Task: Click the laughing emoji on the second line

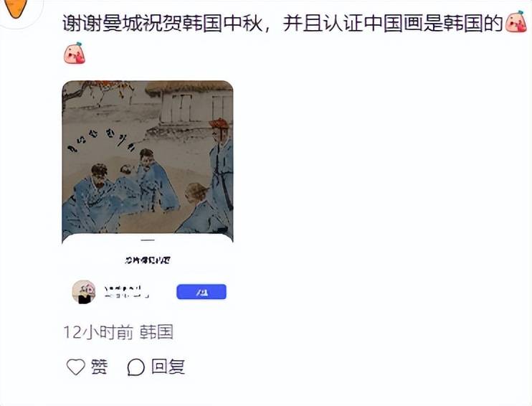Action: (x=75, y=53)
